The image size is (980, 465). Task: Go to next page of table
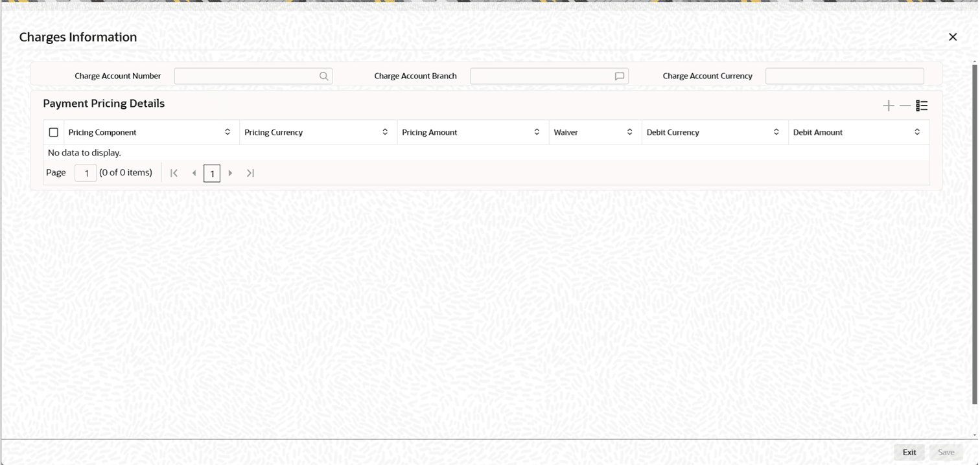(x=230, y=173)
